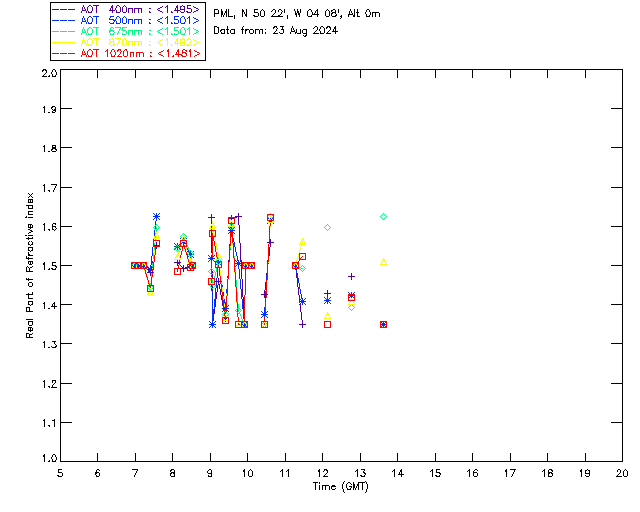Click the isolated green diamond near time 12 at 1.6
This screenshot has height=512, width=640.
click(x=327, y=228)
